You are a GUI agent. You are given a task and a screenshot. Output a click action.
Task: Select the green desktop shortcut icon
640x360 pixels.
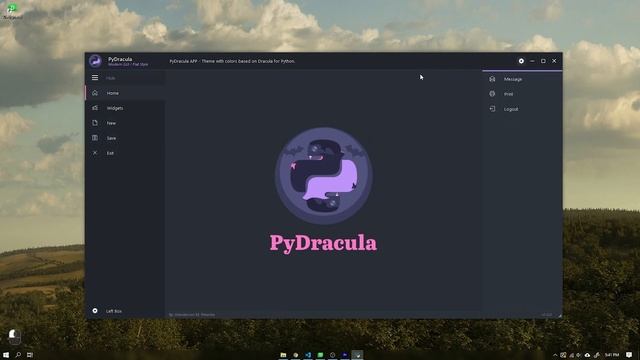pos(12,11)
